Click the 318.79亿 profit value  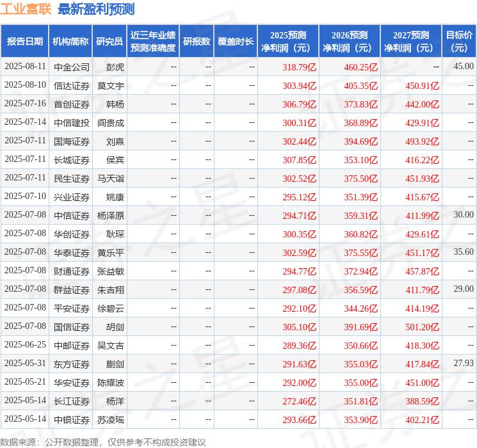pos(300,67)
